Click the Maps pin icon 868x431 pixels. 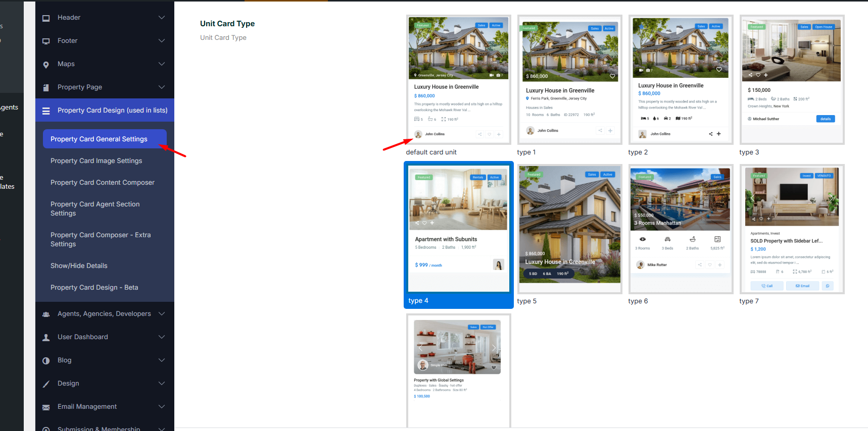46,65
